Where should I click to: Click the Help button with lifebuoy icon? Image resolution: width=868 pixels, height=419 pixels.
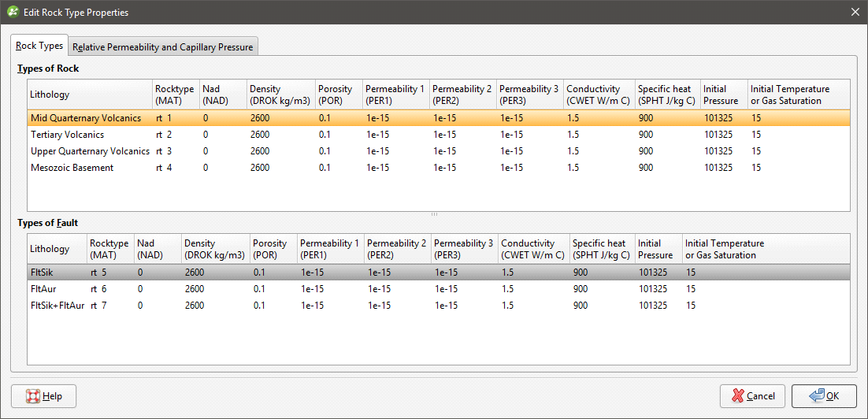pyautogui.click(x=43, y=395)
